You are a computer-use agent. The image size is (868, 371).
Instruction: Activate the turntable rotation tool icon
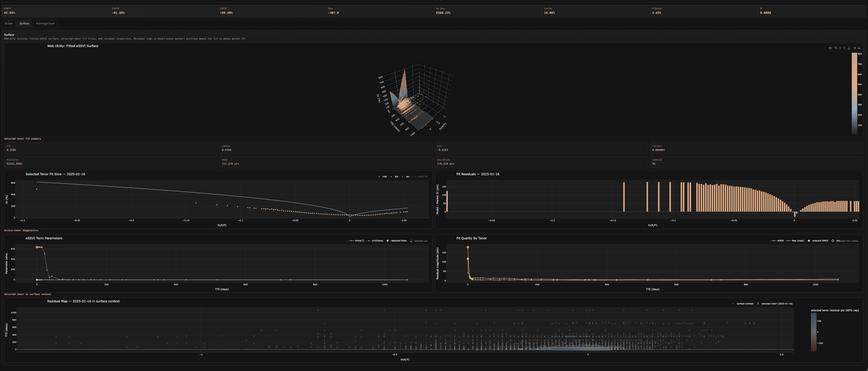pos(849,48)
